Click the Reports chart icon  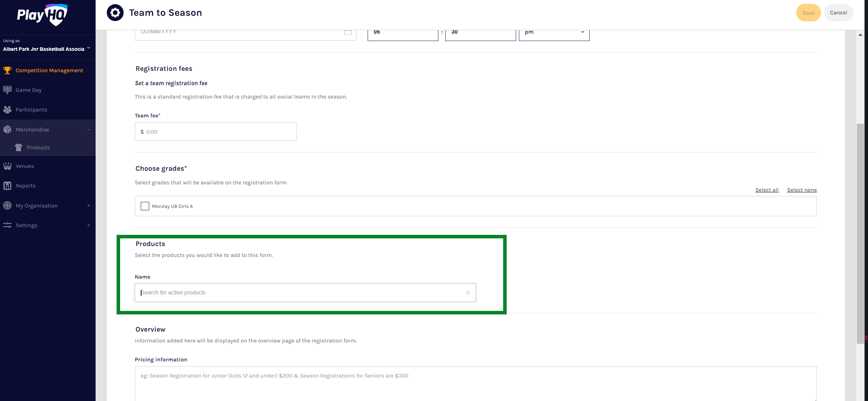(7, 186)
